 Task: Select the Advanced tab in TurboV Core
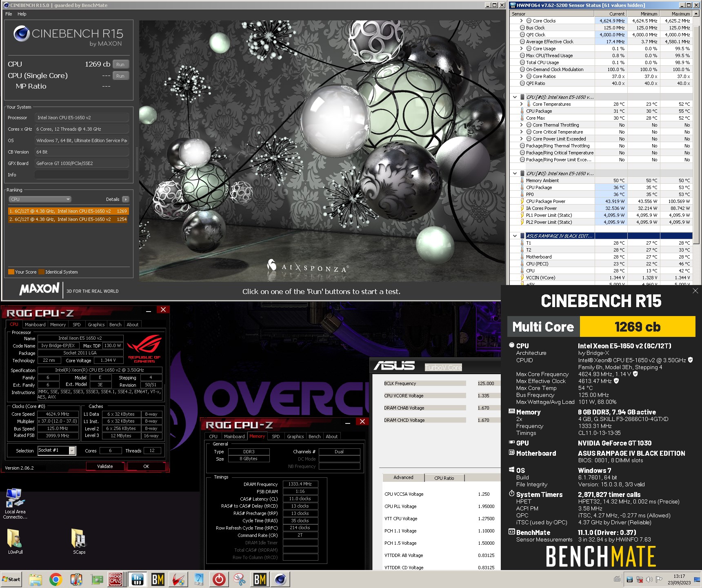pos(403,477)
